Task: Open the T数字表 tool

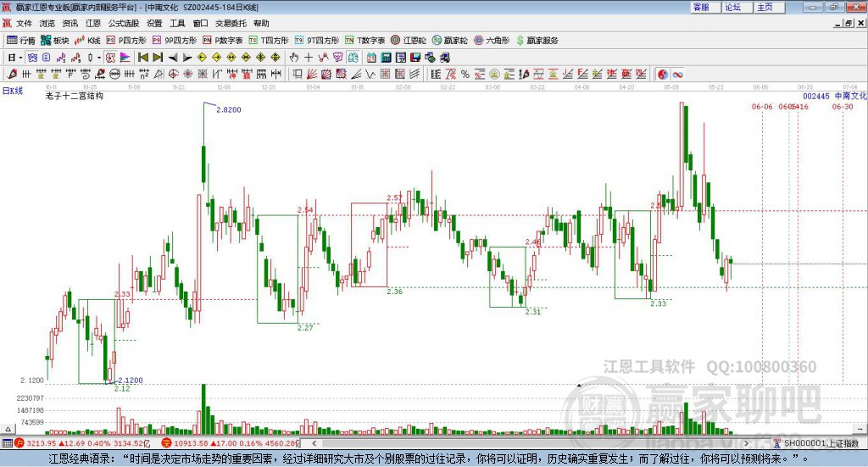Action: [364, 41]
